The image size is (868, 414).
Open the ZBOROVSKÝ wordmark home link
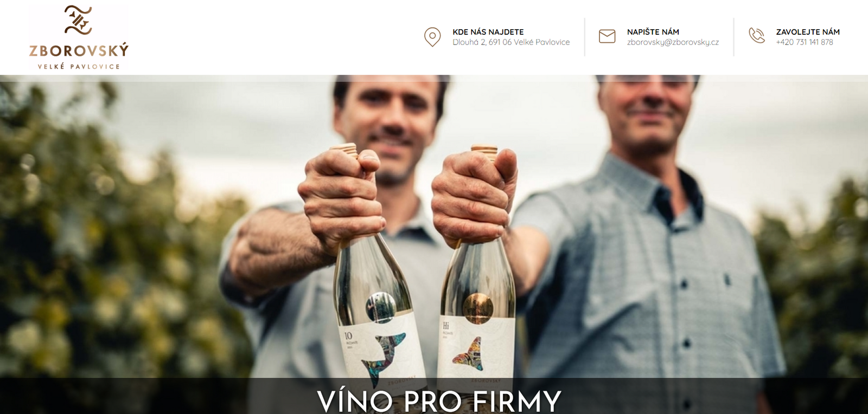tap(79, 50)
